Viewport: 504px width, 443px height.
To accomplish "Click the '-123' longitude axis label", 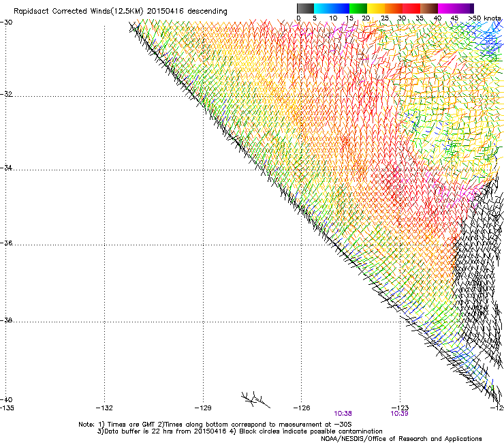I will tap(400, 408).
